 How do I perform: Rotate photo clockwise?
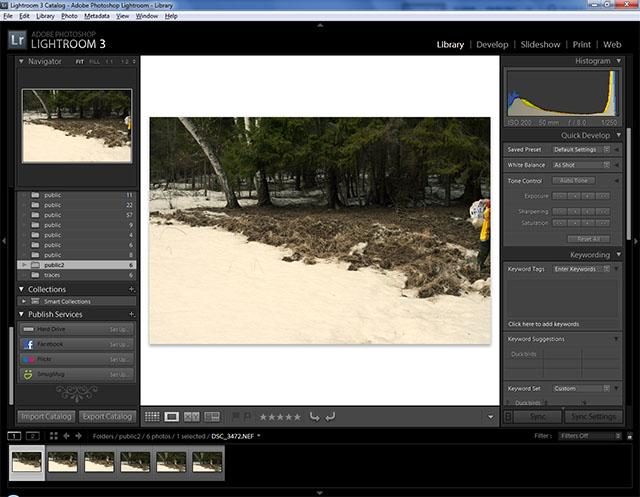[x=330, y=417]
